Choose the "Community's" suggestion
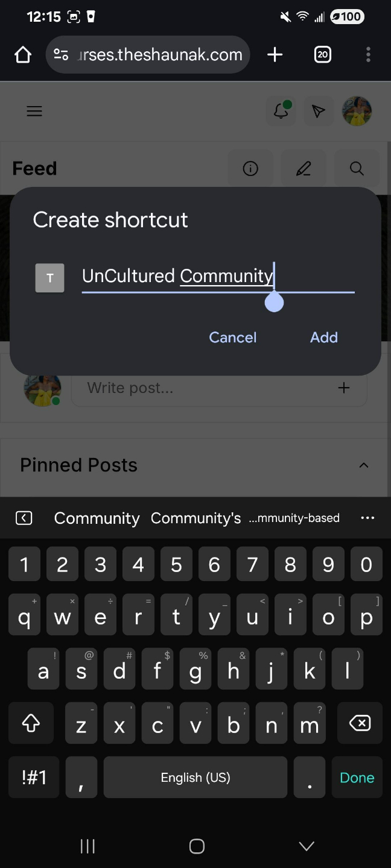This screenshot has height=868, width=391. 195,518
